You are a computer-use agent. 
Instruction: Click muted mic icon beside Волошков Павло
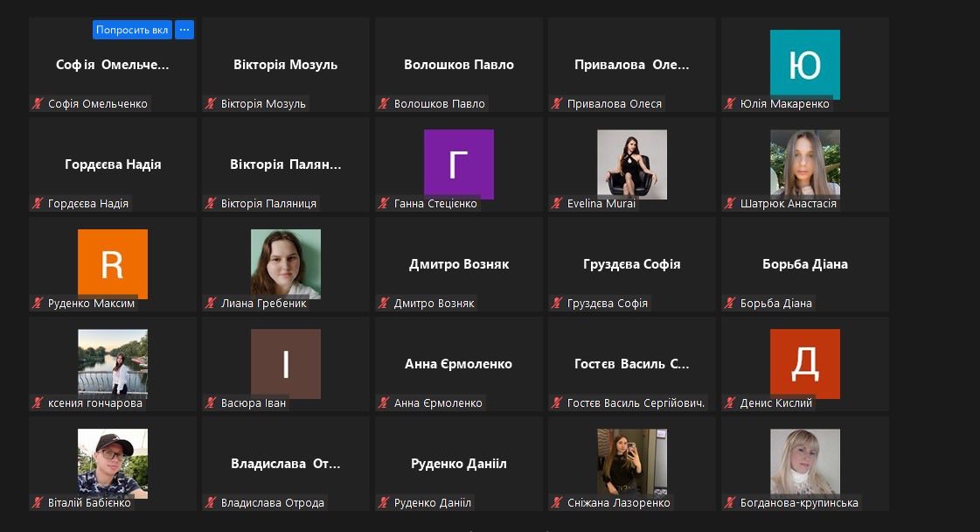click(384, 104)
